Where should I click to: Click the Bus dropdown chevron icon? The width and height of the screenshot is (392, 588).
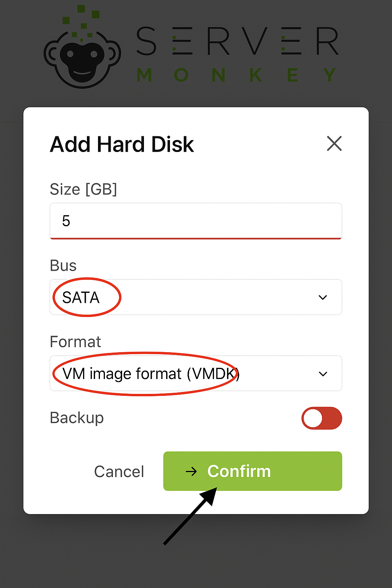[x=323, y=297]
